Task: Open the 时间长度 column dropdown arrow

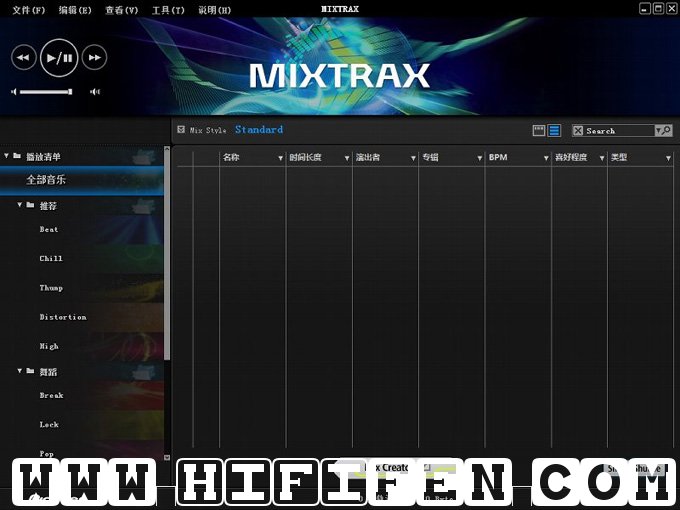Action: (x=347, y=158)
